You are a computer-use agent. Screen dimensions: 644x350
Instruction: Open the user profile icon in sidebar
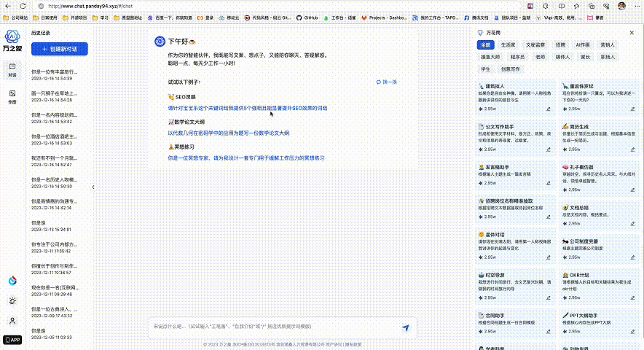tap(12, 321)
